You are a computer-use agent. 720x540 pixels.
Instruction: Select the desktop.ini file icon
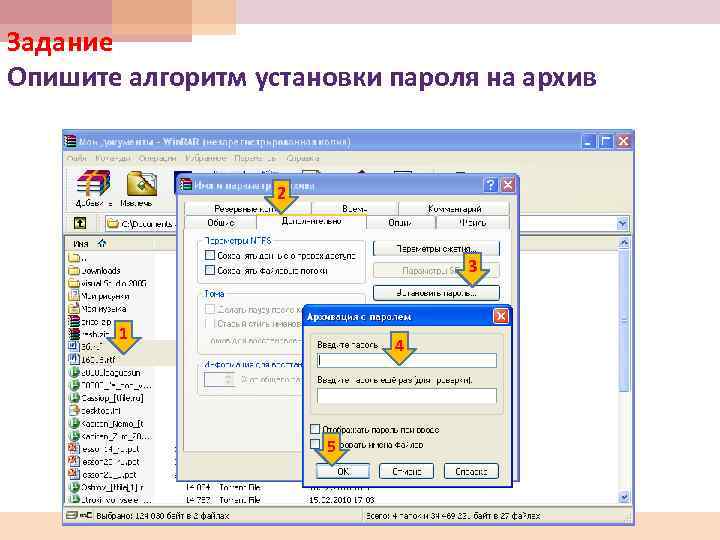[73, 411]
